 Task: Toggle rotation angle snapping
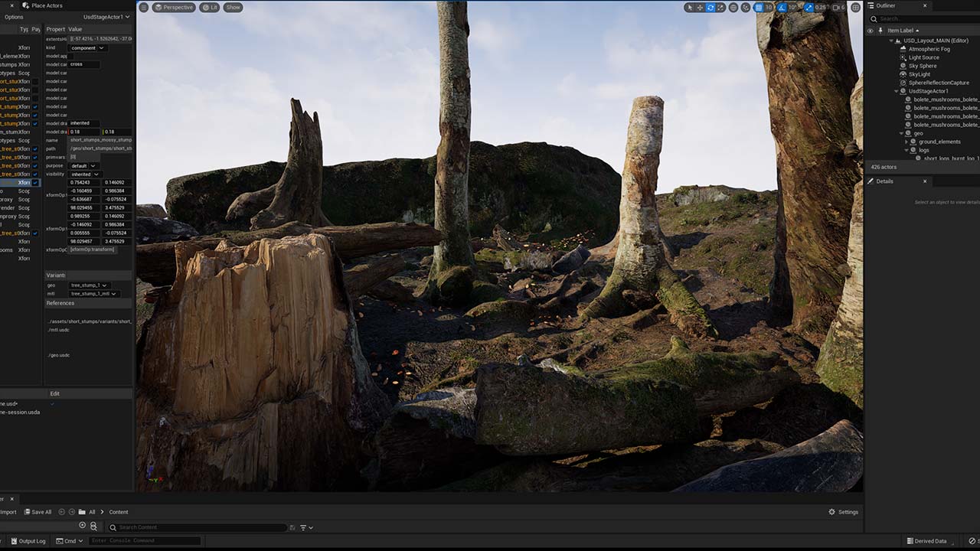782,8
